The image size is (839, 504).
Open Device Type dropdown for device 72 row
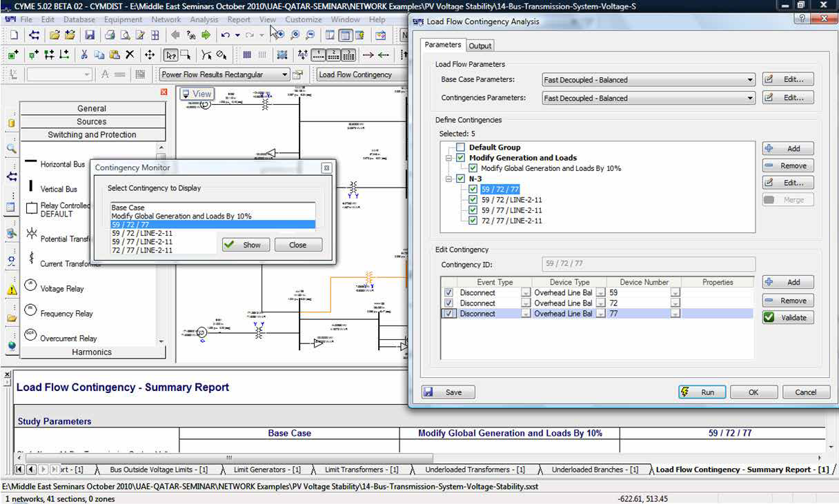click(x=600, y=303)
